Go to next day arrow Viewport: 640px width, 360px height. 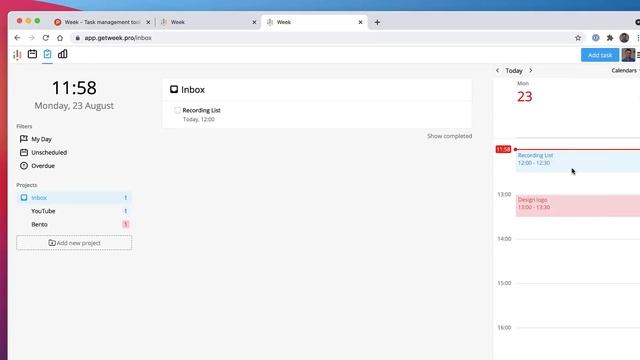click(x=531, y=71)
